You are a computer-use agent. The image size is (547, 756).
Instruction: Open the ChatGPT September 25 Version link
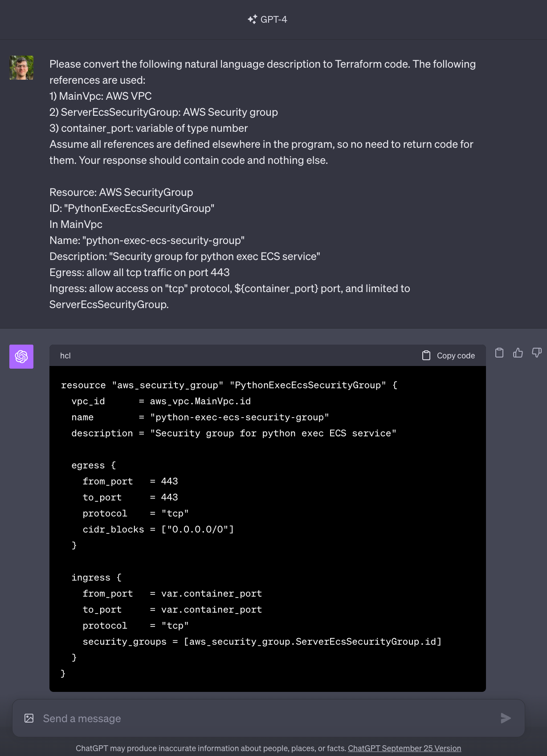coord(404,748)
